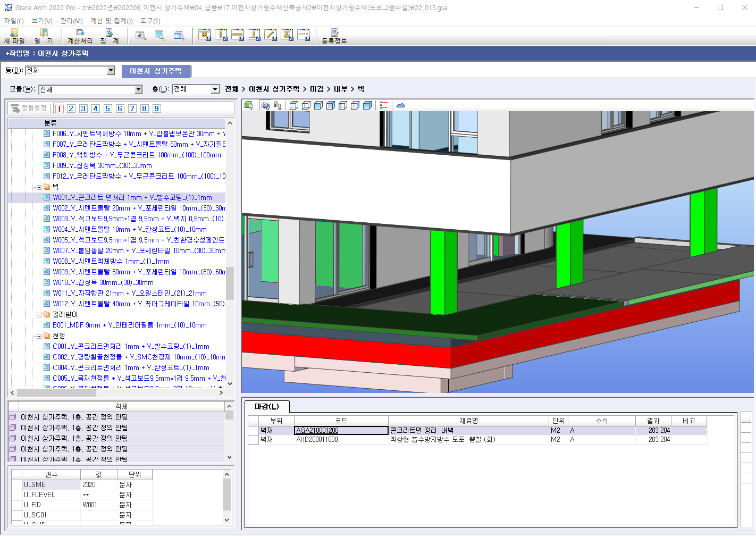Select tree item C002_Y_경량철골천정틀
Viewport: 756px width, 536px height.
[135, 357]
